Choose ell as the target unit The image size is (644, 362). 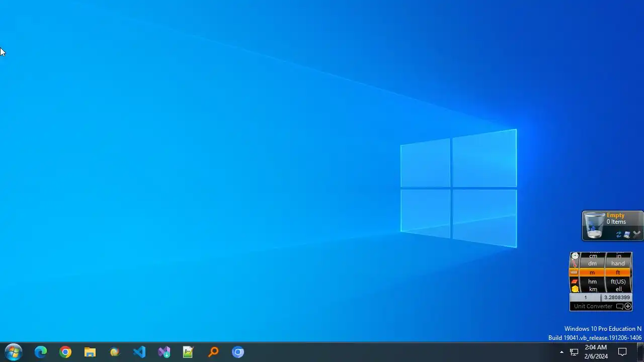coord(618,289)
